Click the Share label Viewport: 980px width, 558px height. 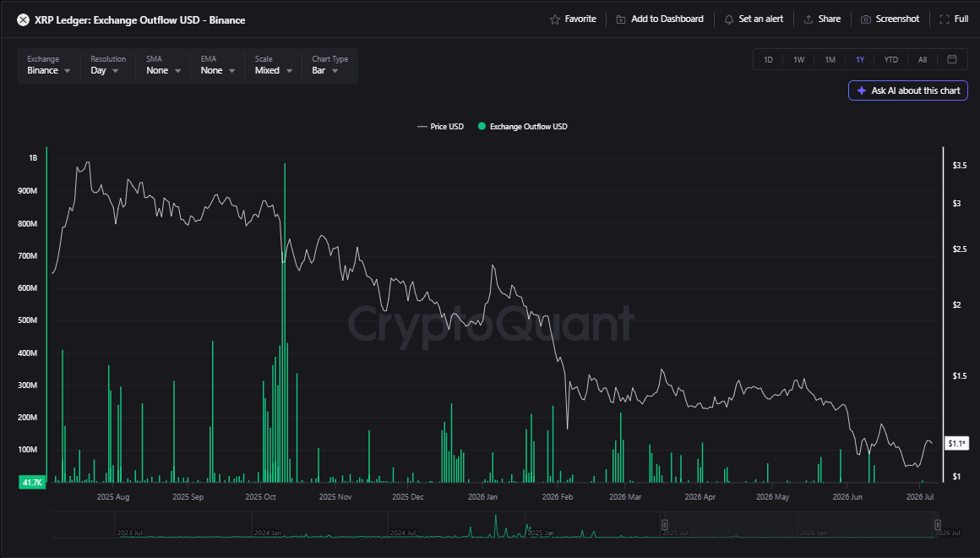click(830, 19)
